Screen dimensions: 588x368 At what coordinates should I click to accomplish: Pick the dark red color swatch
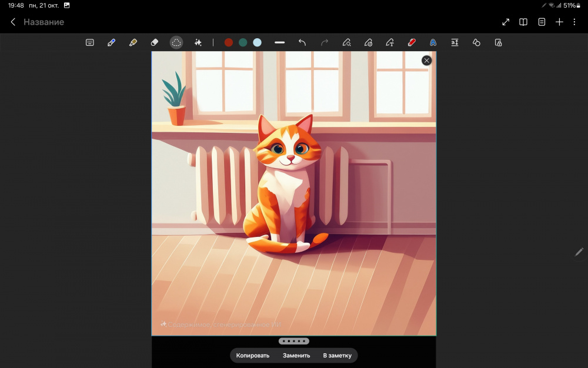[x=229, y=42]
